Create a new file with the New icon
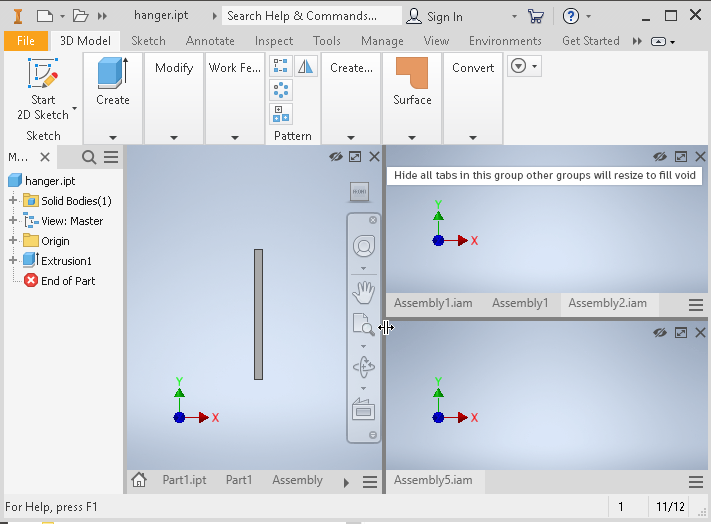Viewport: 711px width, 524px height. [x=44, y=16]
